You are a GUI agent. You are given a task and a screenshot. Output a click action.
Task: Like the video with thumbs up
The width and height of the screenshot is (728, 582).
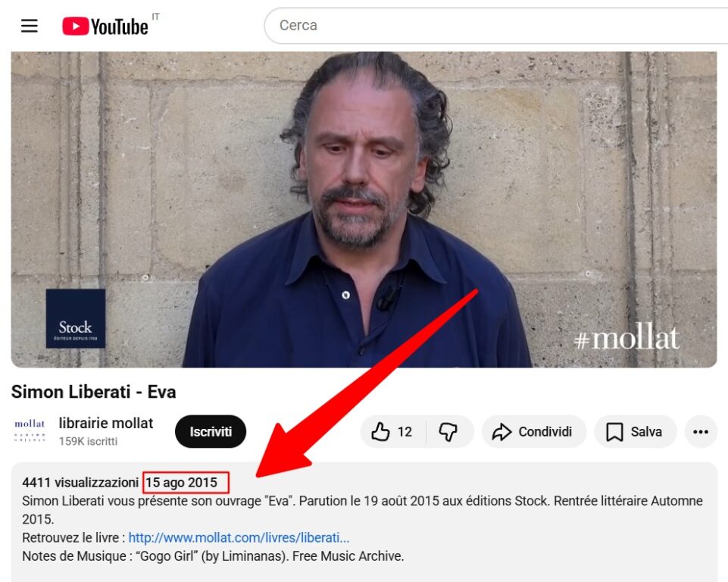pos(392,431)
